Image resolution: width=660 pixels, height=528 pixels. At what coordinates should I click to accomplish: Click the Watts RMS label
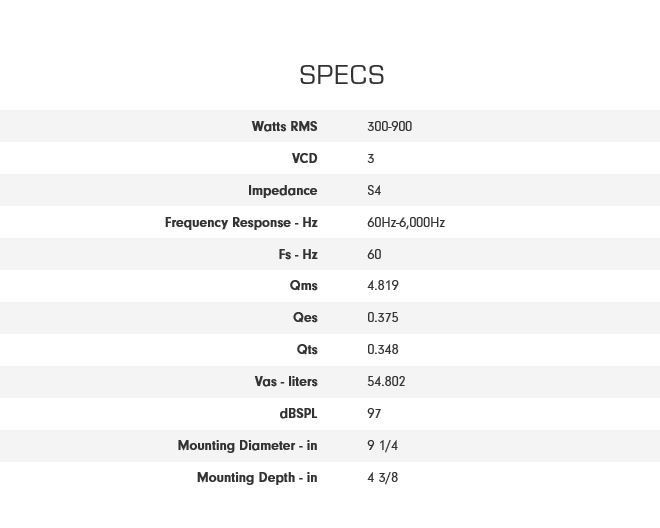[284, 127]
